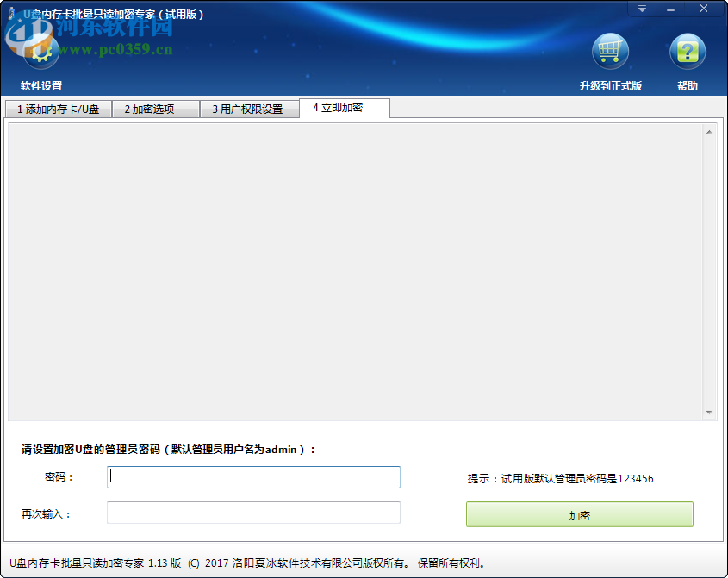Open the title bar drop-down chevron menu
Screen dimensions: 728x578
pos(641,8)
